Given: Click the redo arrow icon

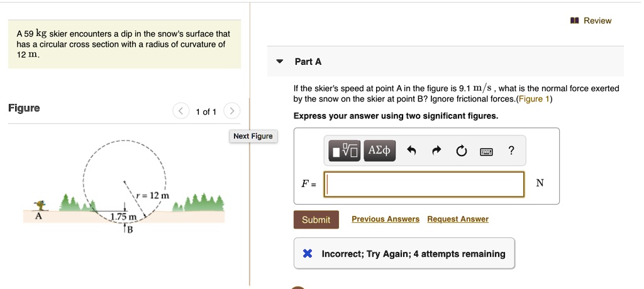Looking at the screenshot, I should 437,150.
